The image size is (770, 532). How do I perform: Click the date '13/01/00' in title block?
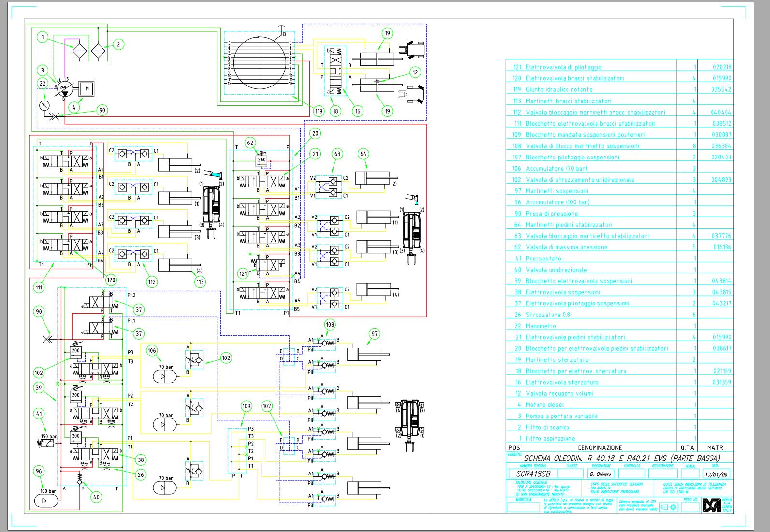click(716, 474)
